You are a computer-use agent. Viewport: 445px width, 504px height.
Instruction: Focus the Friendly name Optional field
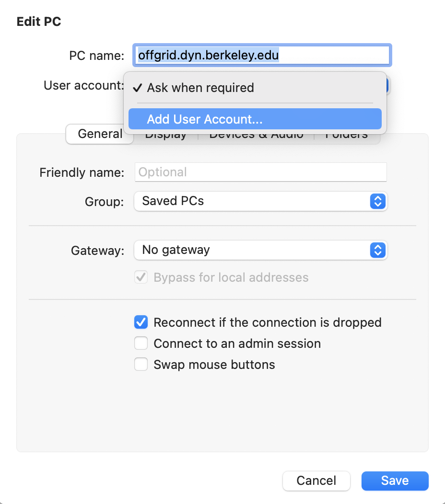pos(260,172)
